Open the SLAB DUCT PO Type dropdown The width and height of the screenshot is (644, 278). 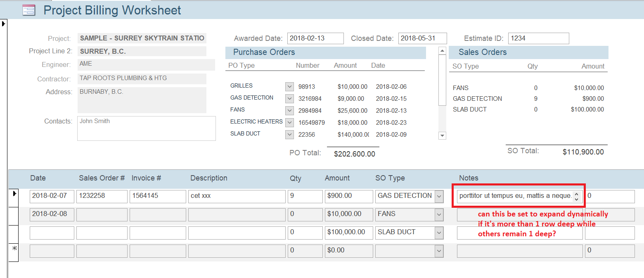click(x=289, y=135)
